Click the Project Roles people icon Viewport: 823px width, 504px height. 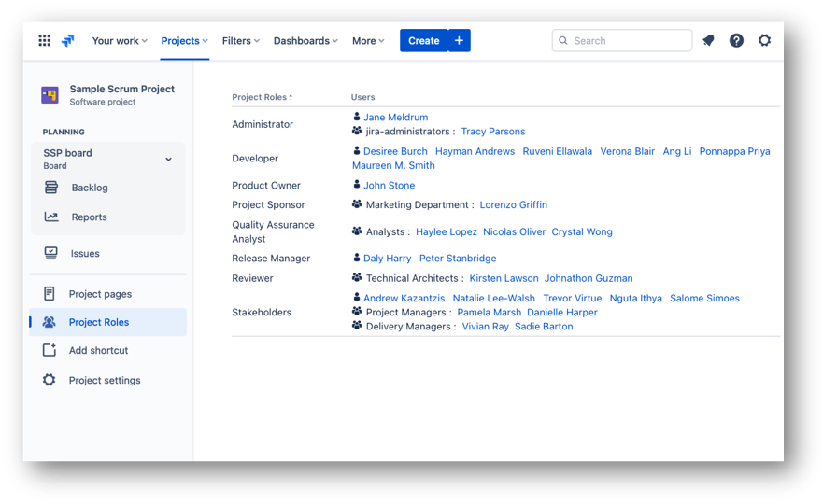[50, 322]
